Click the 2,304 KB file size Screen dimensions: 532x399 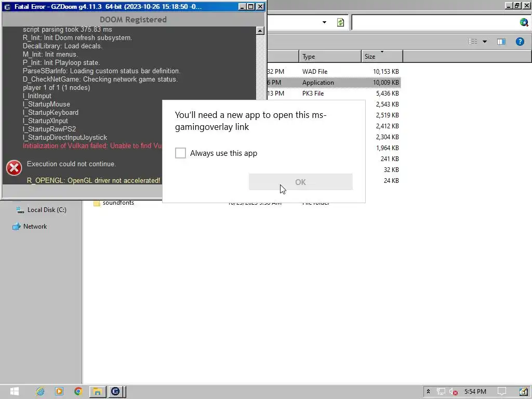[387, 137]
